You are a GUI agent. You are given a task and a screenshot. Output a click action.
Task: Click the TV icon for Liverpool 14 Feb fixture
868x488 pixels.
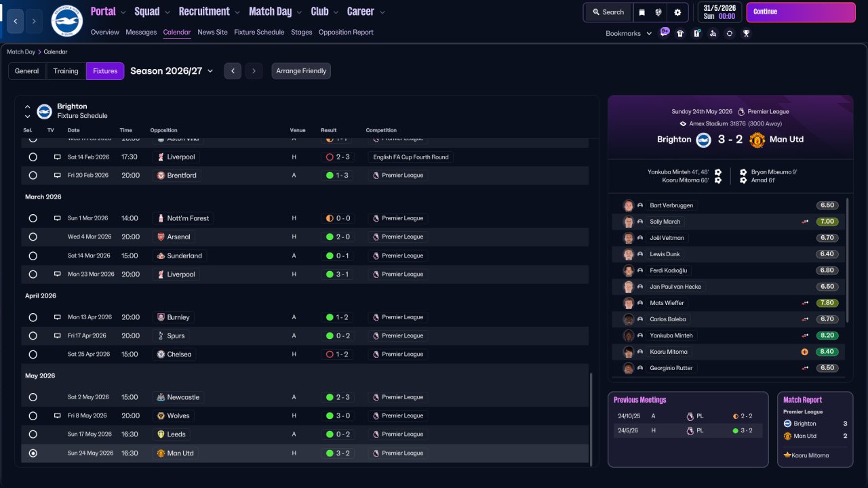coord(58,157)
